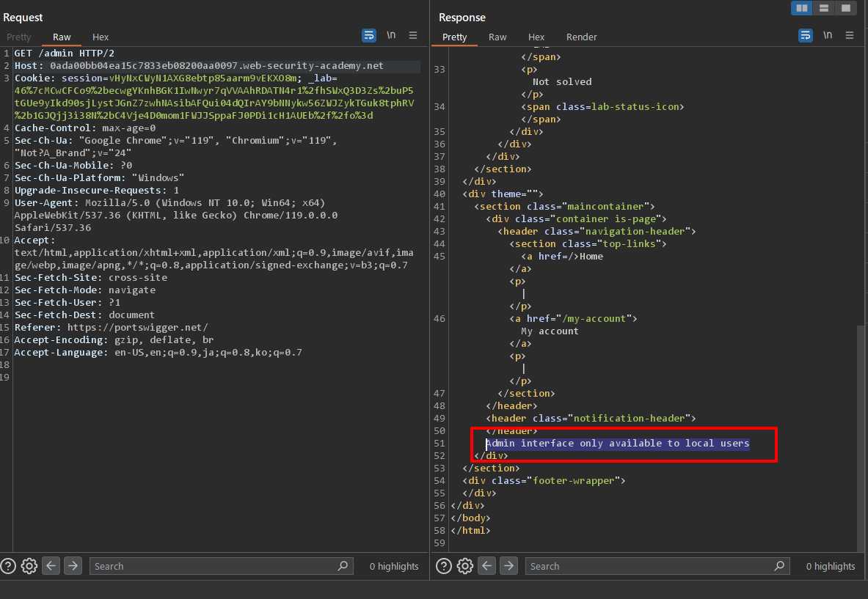Click 'Sec-Fetch-Site: cross-site' header

[91, 278]
